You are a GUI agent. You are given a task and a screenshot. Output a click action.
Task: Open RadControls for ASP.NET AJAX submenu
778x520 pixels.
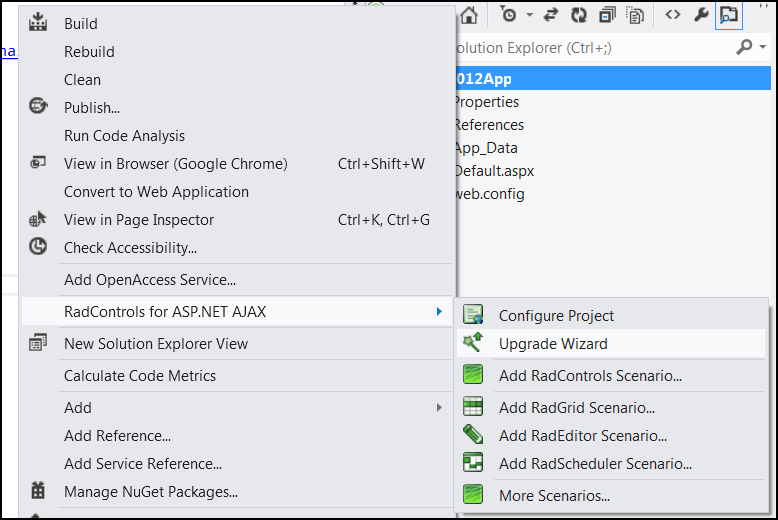pyautogui.click(x=237, y=312)
